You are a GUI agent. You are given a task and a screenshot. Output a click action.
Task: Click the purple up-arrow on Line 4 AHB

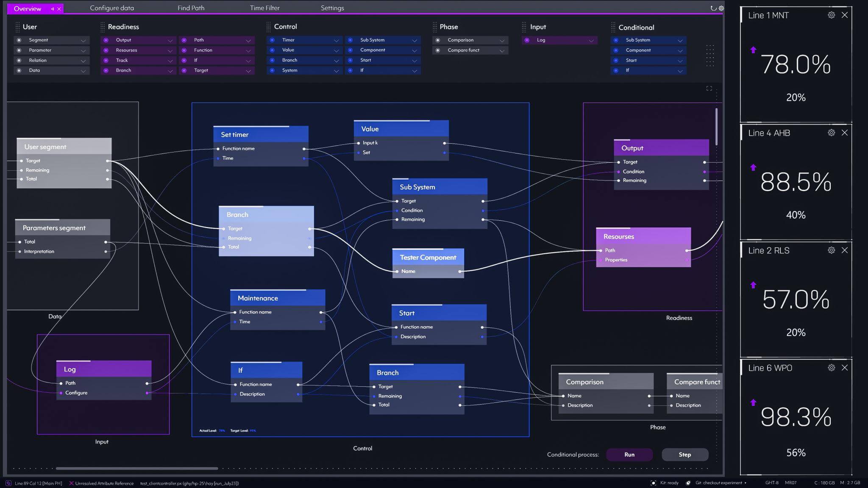(753, 167)
